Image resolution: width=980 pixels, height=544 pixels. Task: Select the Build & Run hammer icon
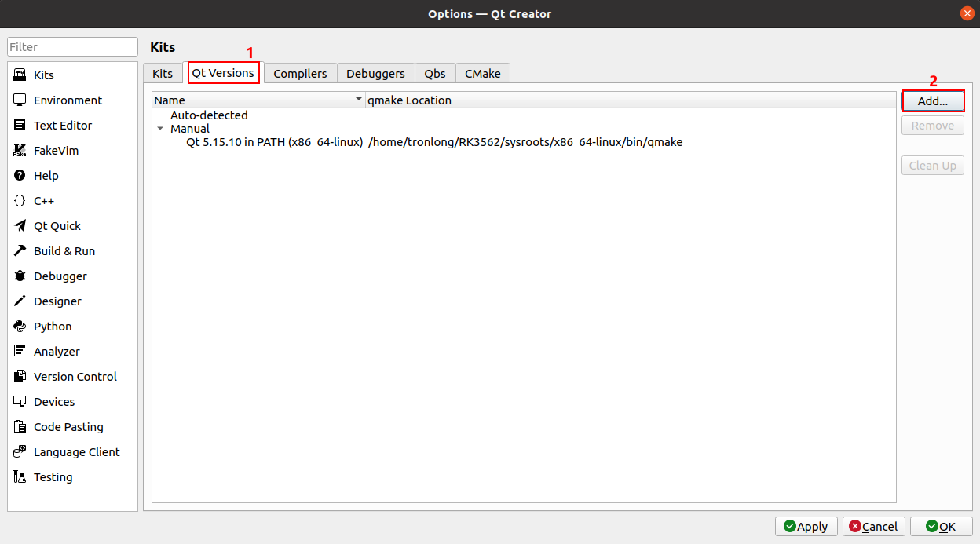tap(20, 251)
